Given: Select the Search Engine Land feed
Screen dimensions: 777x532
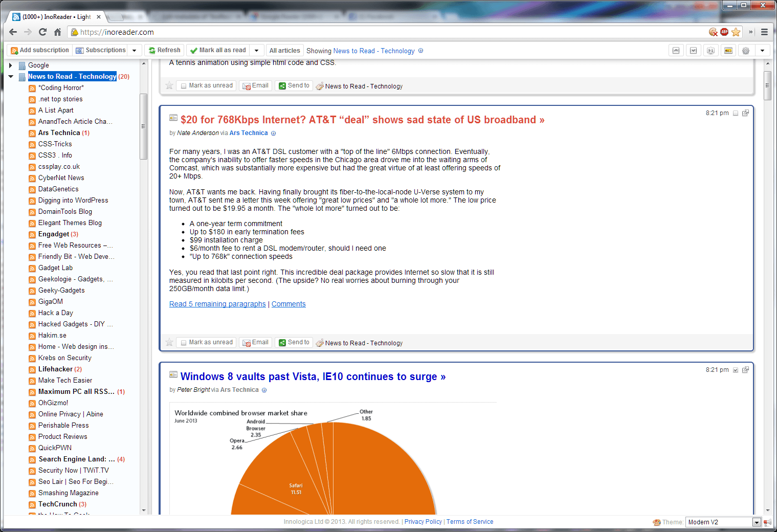Looking at the screenshot, I should pos(77,459).
